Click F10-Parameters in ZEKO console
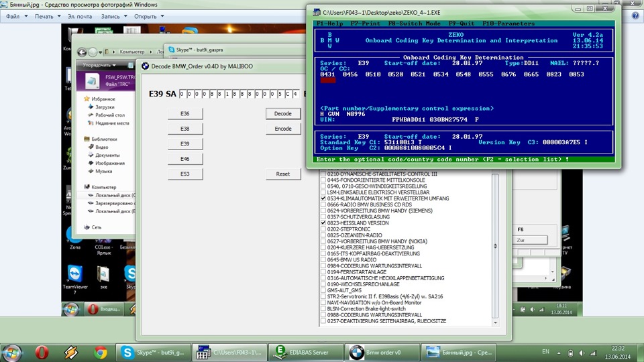Viewport: 644px width, 362px height. (x=508, y=23)
